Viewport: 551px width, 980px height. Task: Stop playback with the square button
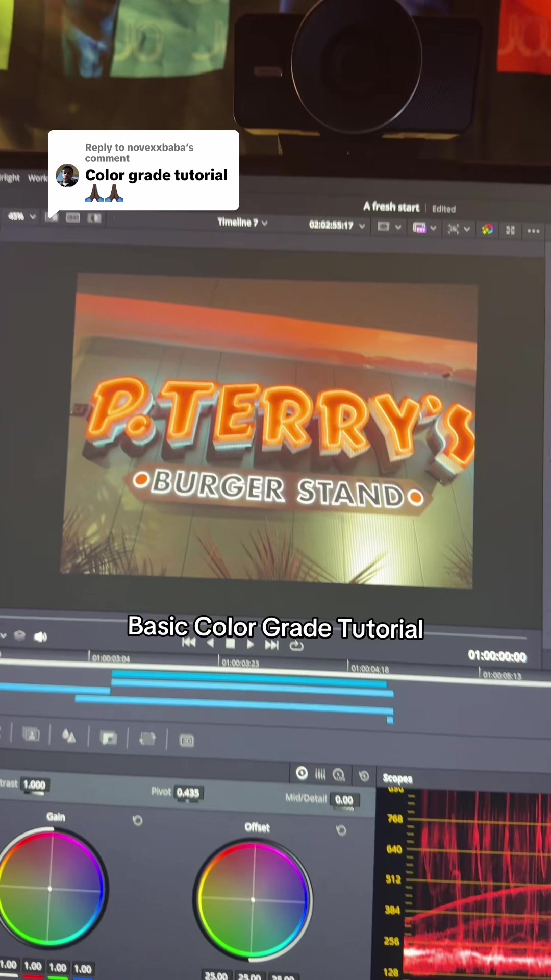pos(230,644)
